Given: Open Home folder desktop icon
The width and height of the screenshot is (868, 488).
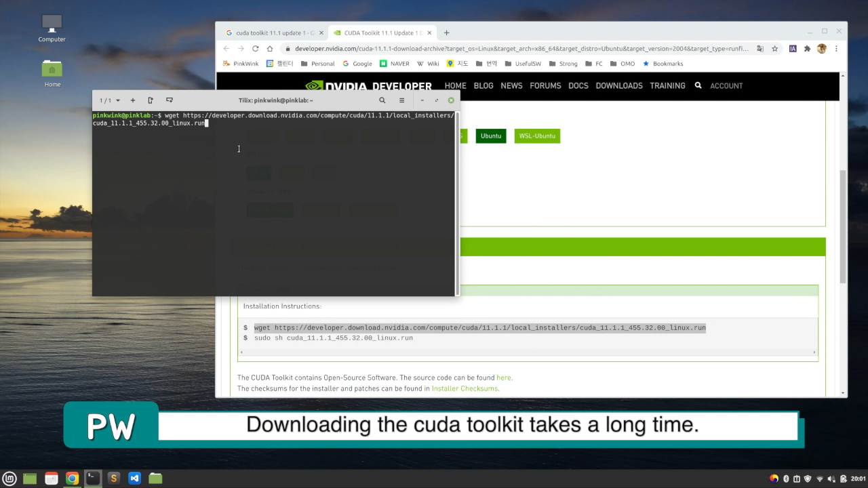Looking at the screenshot, I should (x=52, y=74).
